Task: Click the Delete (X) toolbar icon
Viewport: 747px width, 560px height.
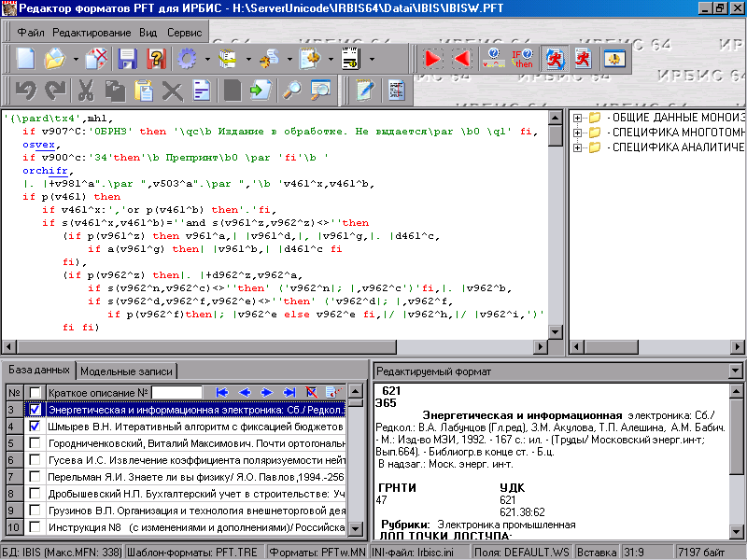Action: point(172,91)
